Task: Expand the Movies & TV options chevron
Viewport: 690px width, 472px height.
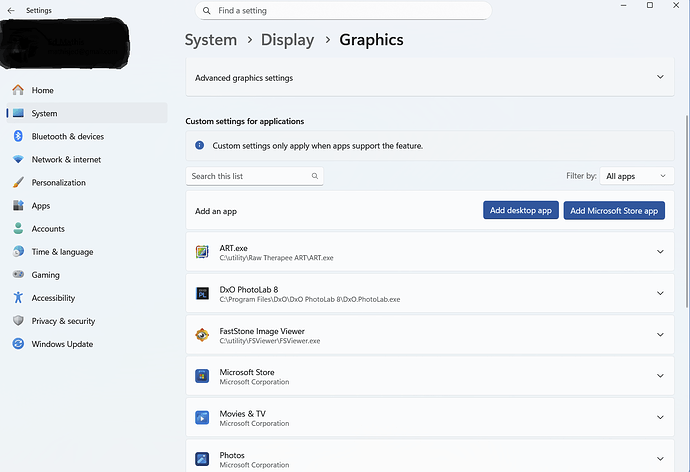Action: (x=660, y=417)
